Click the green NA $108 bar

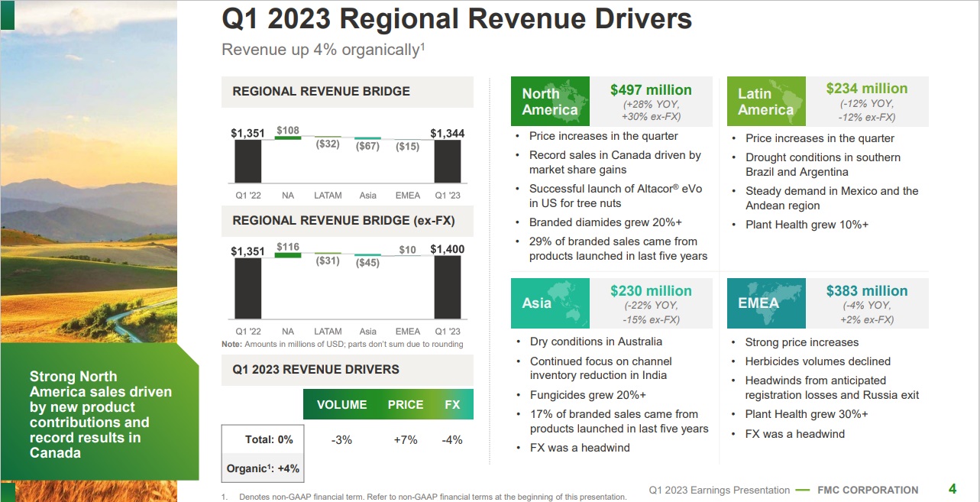288,138
